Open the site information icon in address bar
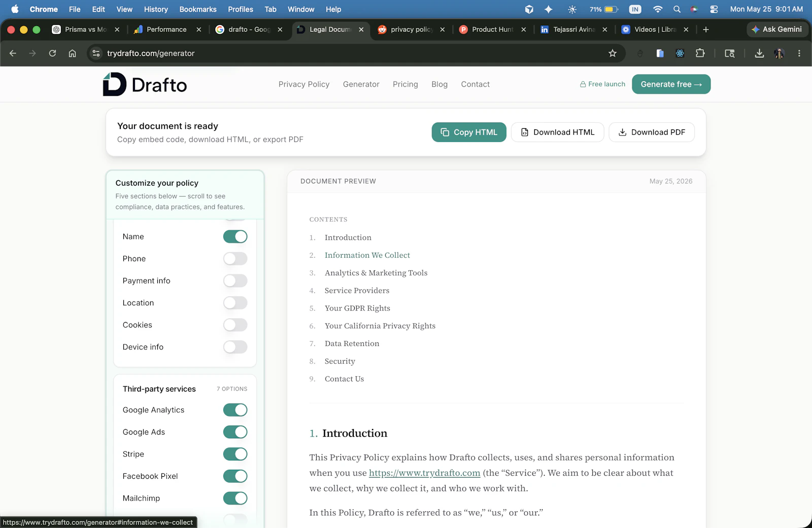The image size is (812, 528). click(96, 53)
